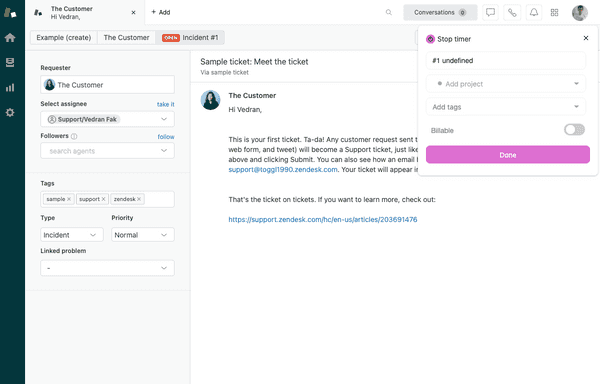Open the Linked problem dropdown
600x384 pixels.
click(108, 268)
